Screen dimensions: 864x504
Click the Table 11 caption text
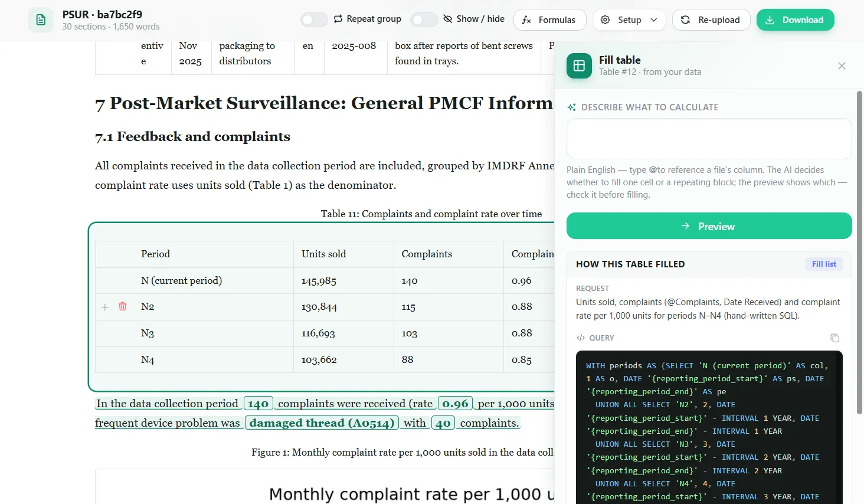pyautogui.click(x=431, y=214)
